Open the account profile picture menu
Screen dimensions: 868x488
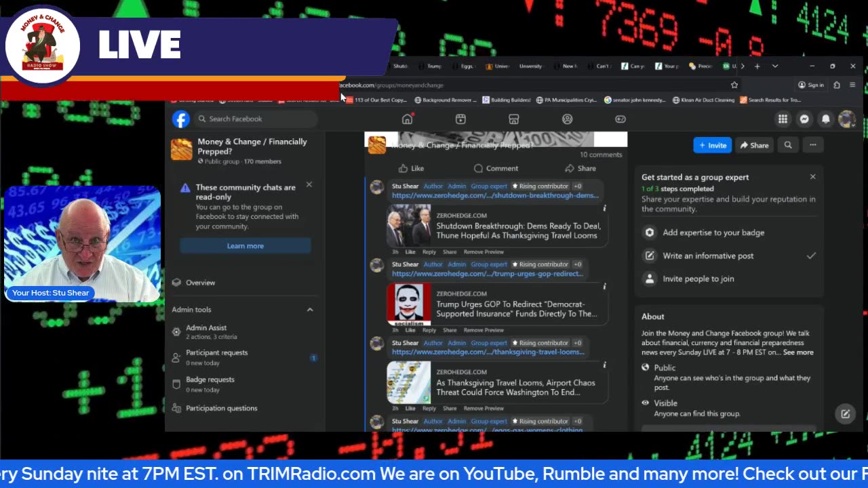click(x=846, y=119)
